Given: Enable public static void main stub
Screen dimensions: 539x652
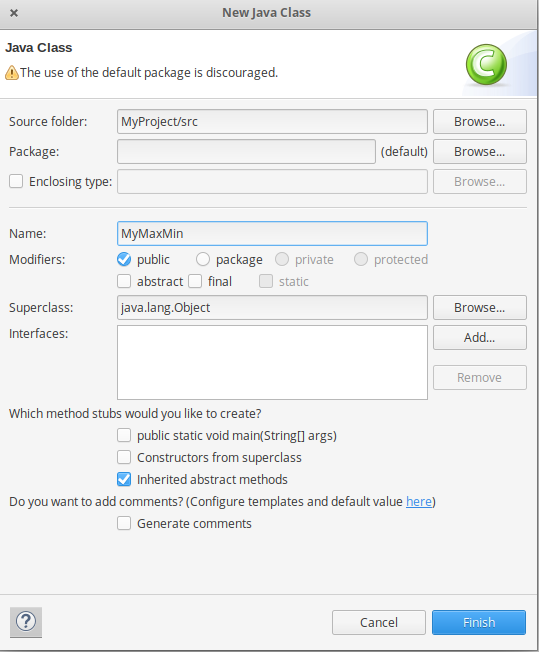Looking at the screenshot, I should tap(124, 435).
